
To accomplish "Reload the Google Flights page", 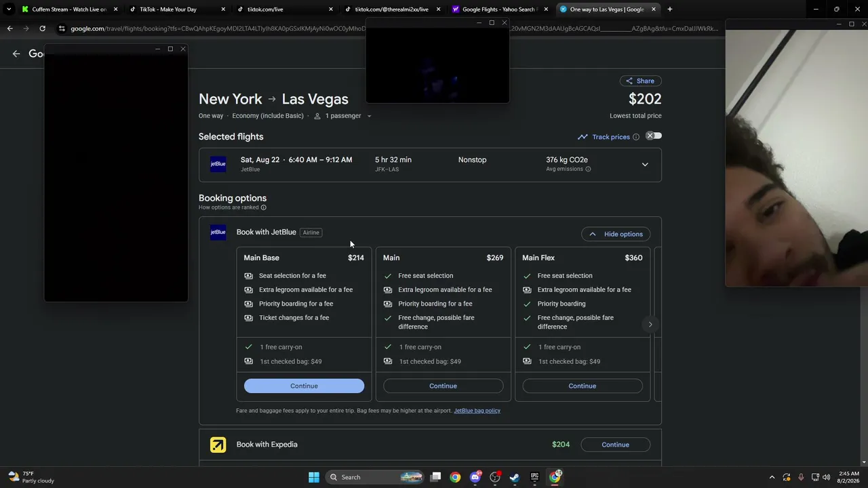I will click(42, 28).
